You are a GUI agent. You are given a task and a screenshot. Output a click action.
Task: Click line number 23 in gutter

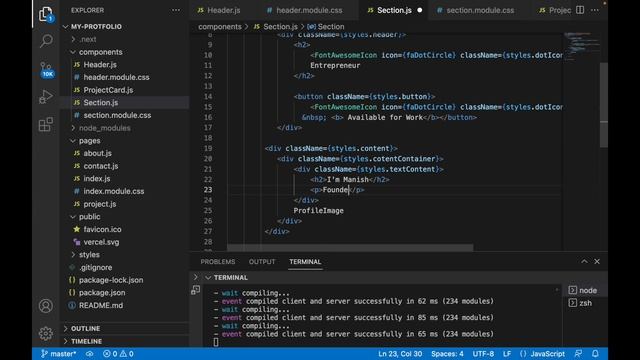(x=208, y=189)
